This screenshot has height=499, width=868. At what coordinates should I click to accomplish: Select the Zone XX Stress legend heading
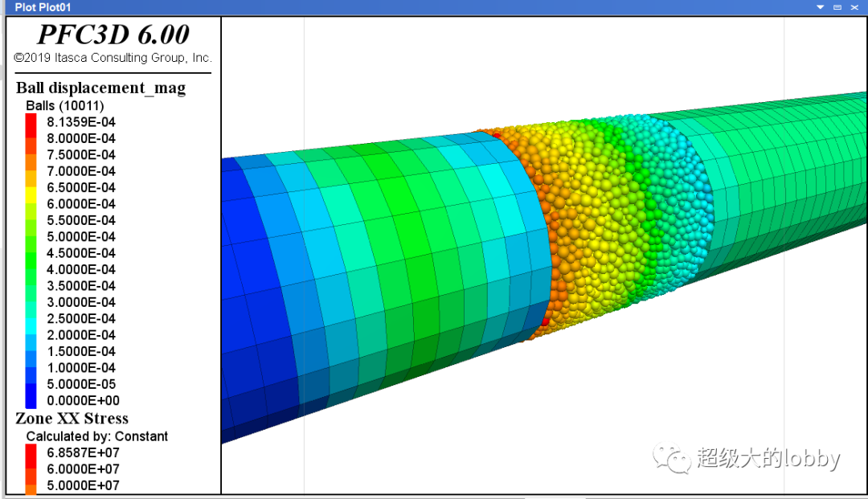coord(72,418)
